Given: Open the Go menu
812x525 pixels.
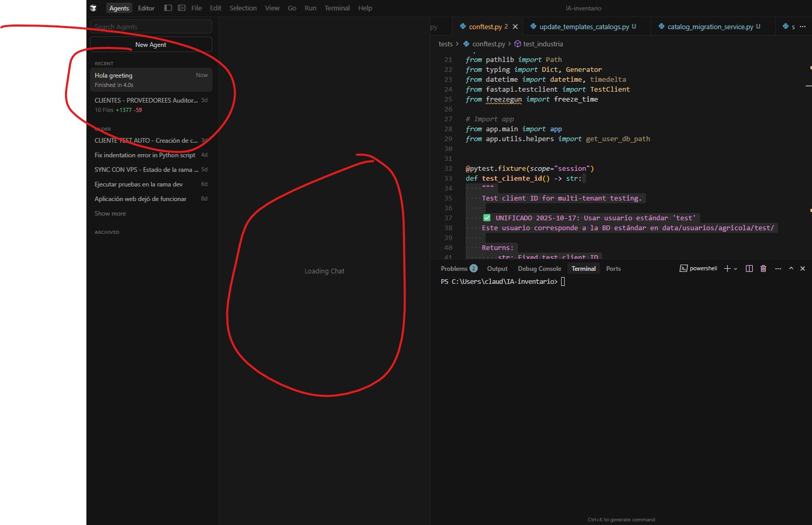Looking at the screenshot, I should click(292, 8).
